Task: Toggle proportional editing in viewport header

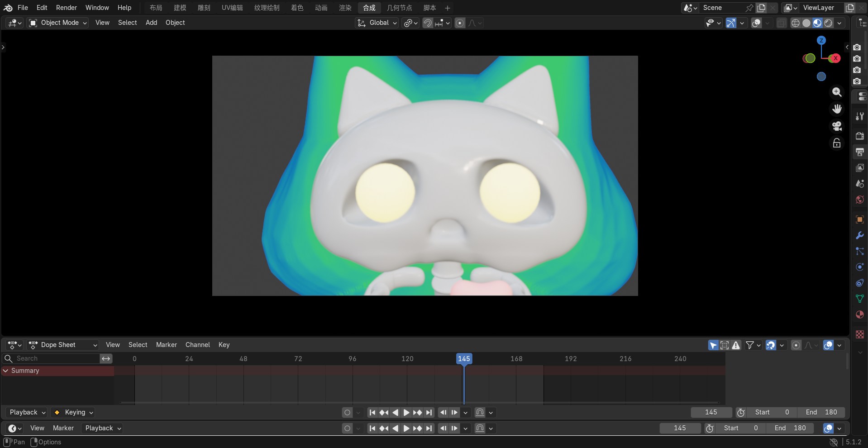Action: pos(460,23)
